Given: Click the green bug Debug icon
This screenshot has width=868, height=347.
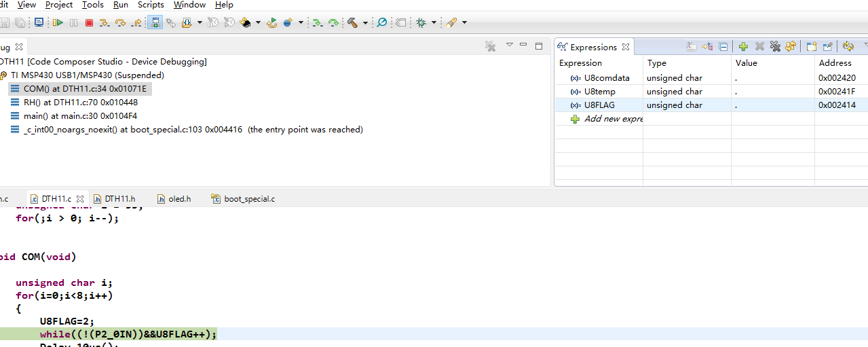Looking at the screenshot, I should [421, 22].
